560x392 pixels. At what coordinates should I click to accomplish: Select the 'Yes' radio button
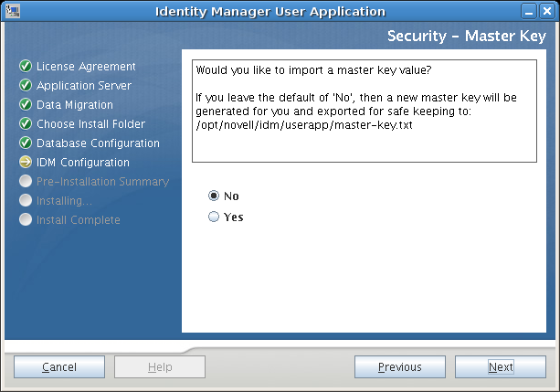tap(215, 217)
